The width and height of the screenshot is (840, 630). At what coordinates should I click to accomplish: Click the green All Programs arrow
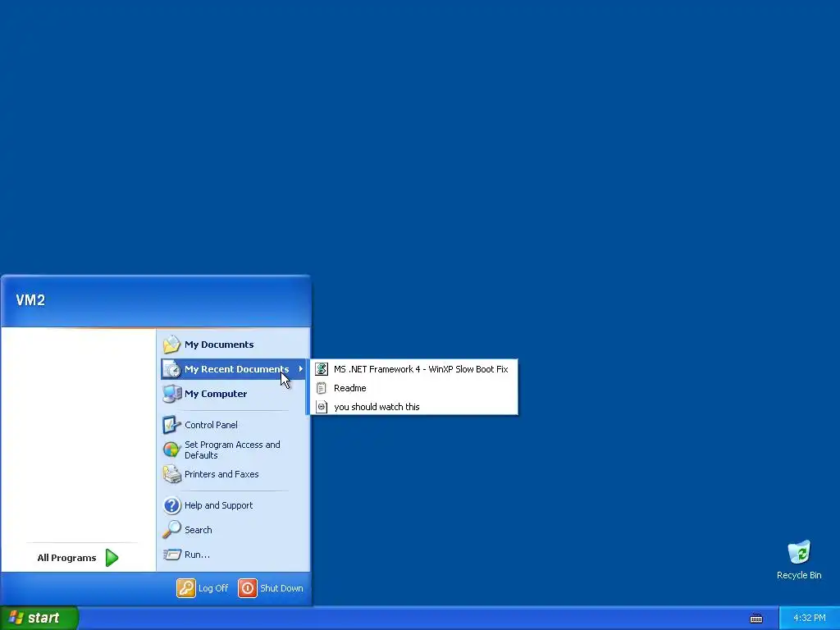(x=112, y=558)
